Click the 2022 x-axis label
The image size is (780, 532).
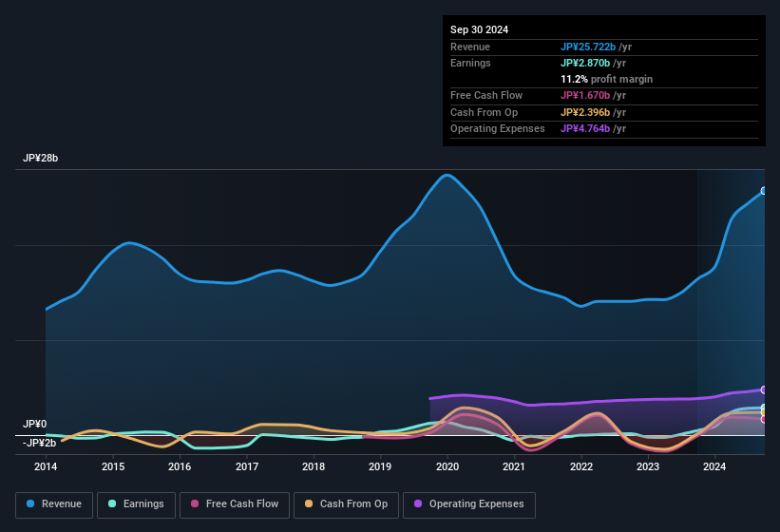pyautogui.click(x=581, y=466)
